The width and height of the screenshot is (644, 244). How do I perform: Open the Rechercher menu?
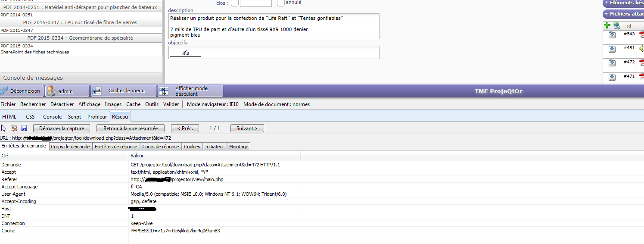[33, 104]
